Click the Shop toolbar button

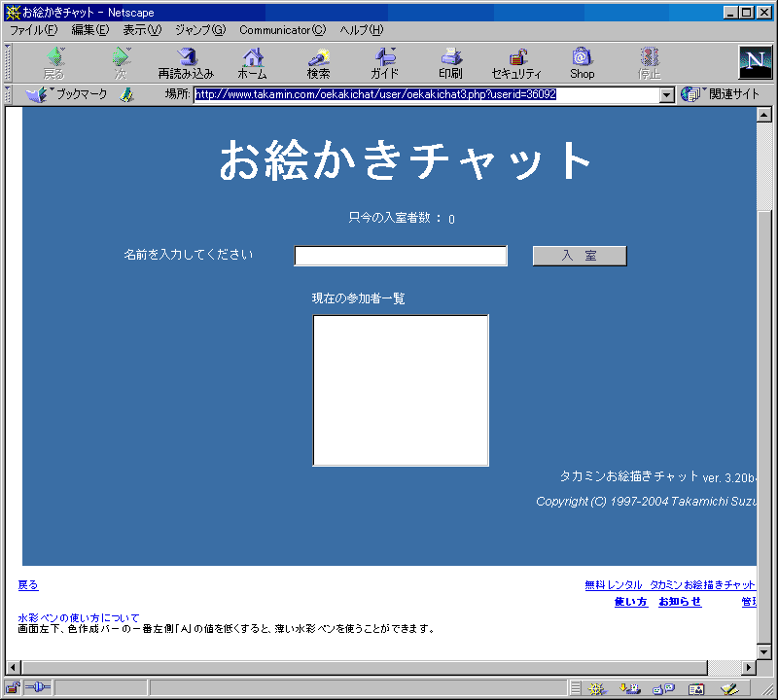pyautogui.click(x=582, y=63)
